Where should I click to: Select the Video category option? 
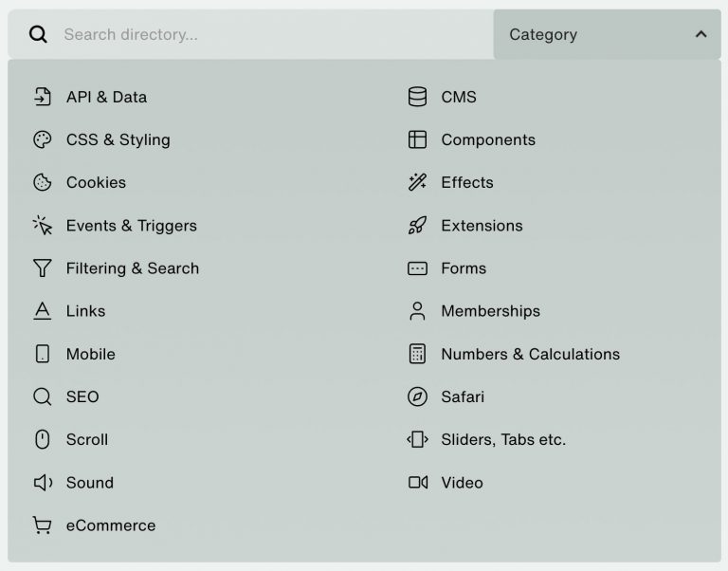(x=462, y=483)
